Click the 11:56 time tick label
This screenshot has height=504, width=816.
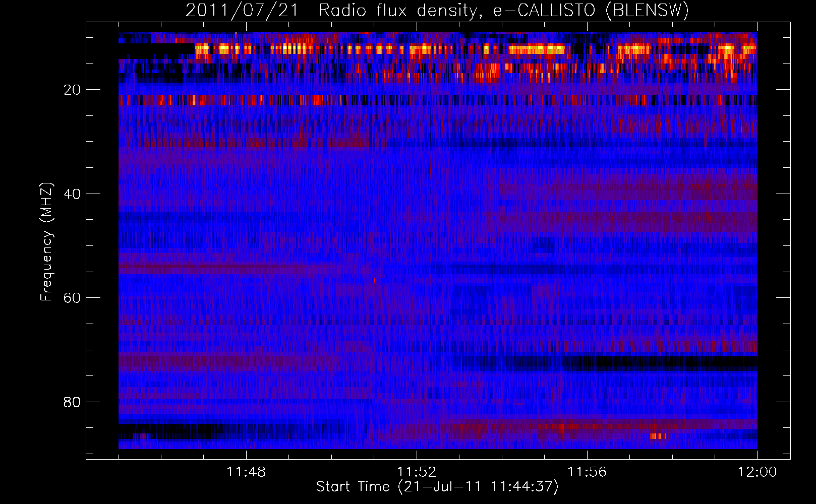pyautogui.click(x=587, y=472)
